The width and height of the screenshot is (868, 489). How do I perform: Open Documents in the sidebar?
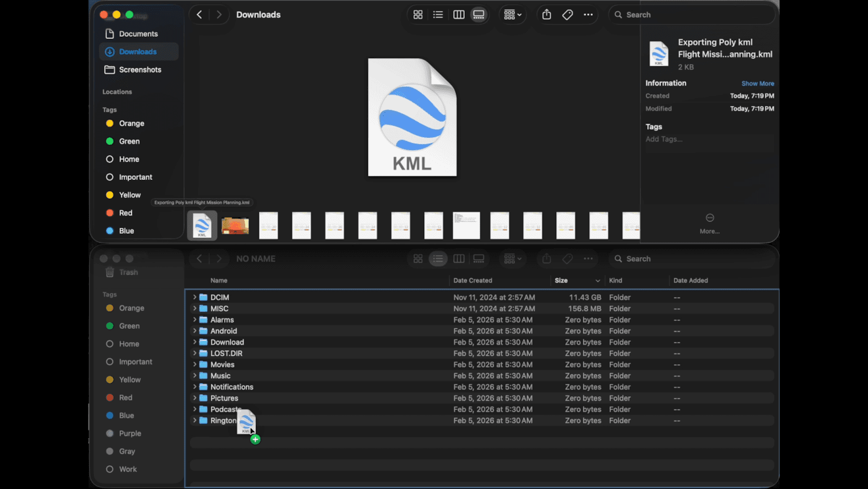(x=138, y=34)
